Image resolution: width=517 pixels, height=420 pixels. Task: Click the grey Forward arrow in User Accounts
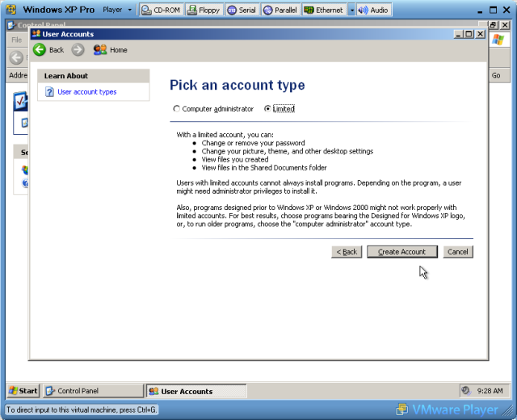coord(78,50)
